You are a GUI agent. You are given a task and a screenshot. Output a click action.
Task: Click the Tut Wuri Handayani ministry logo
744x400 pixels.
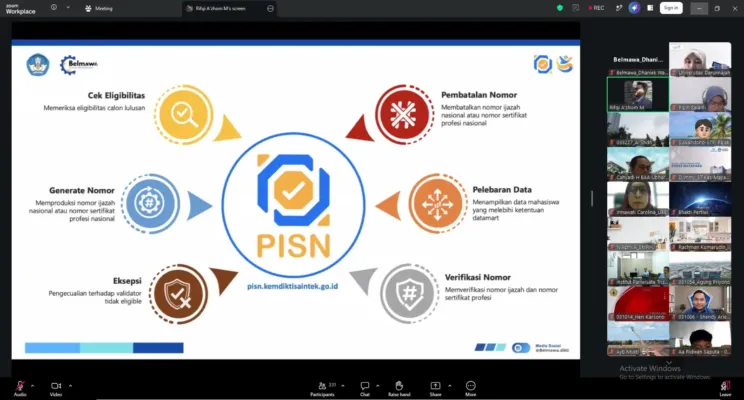pyautogui.click(x=37, y=65)
